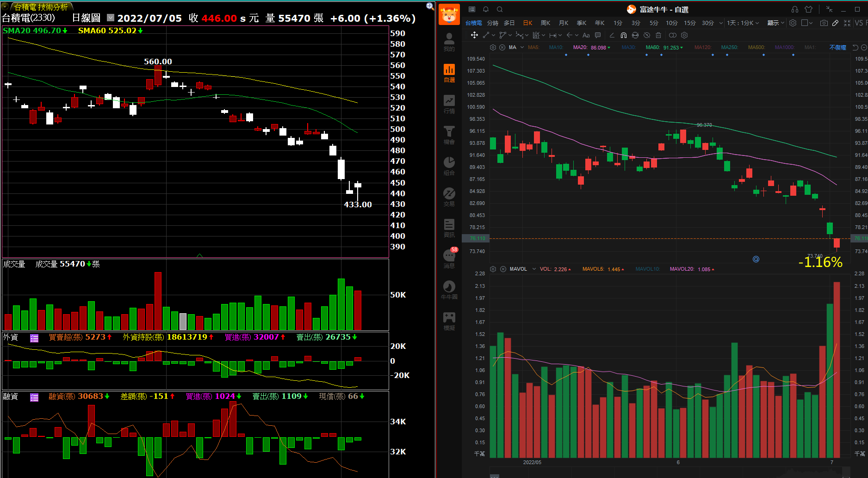Expand the MAVOL indicator dropdown
Image resolution: width=868 pixels, height=478 pixels.
pos(534,269)
